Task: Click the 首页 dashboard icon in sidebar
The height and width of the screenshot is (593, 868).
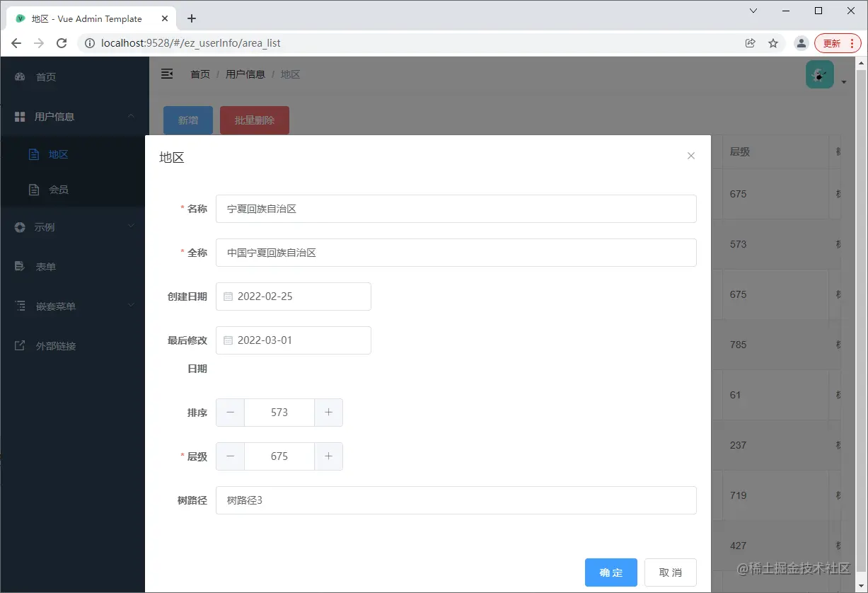Action: 20,76
